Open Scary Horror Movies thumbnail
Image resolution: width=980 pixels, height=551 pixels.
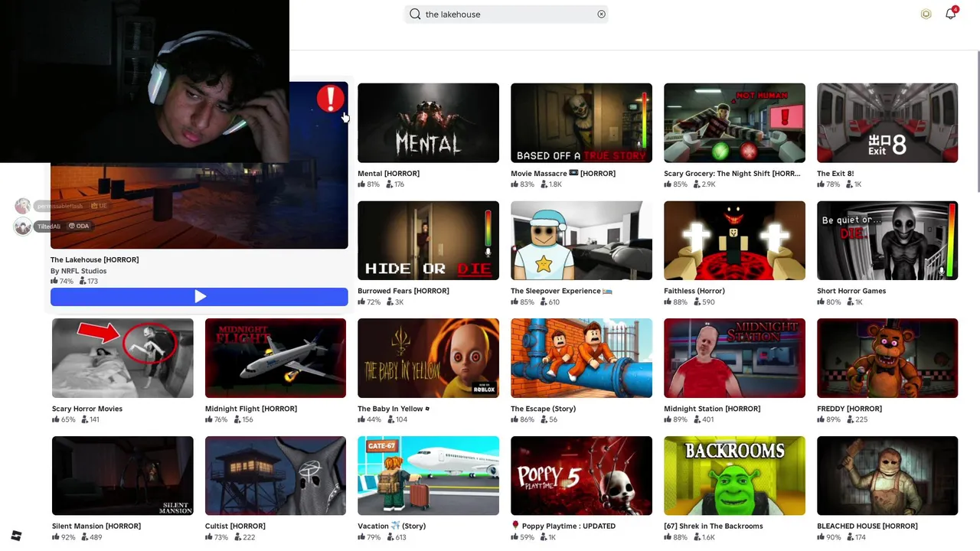[x=122, y=358]
